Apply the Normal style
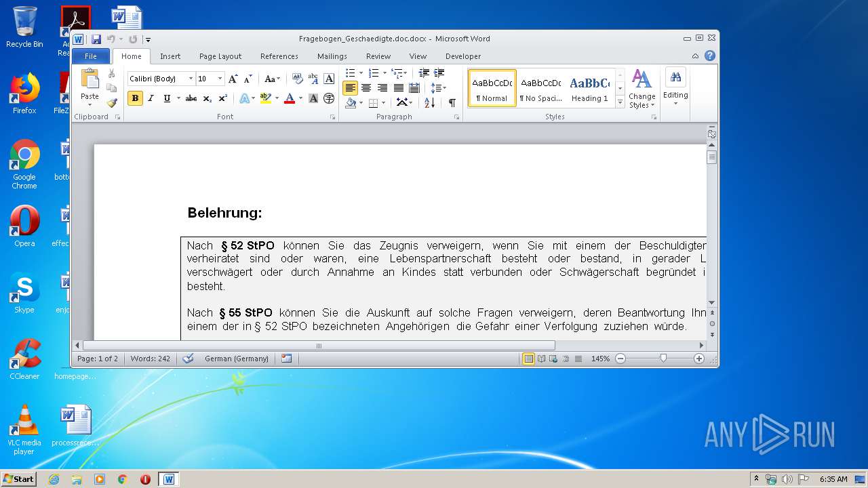Screen dimensions: 868x488 492,89
